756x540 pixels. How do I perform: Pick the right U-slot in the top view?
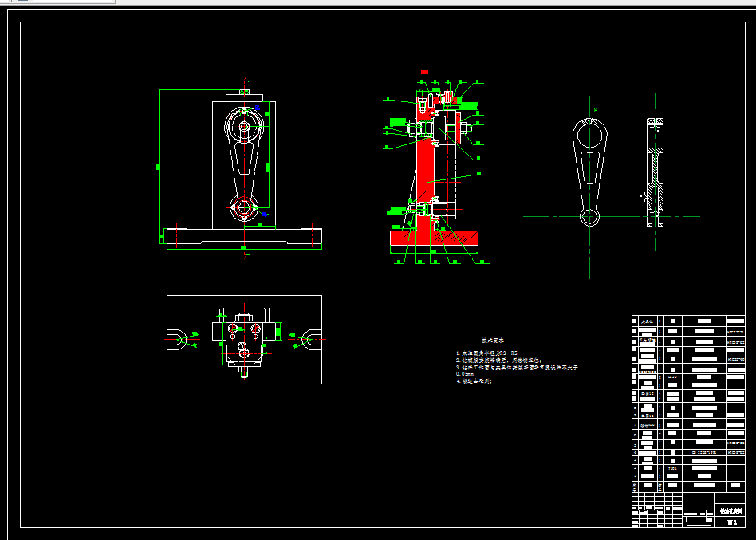click(x=312, y=340)
